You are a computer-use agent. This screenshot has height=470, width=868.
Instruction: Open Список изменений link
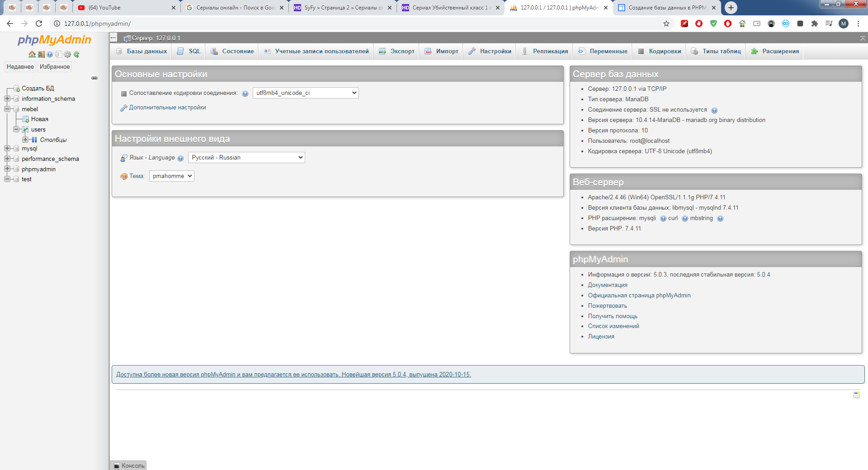[x=613, y=326]
